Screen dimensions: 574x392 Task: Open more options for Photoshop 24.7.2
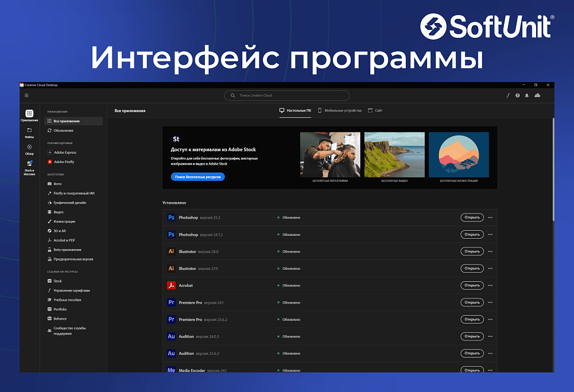click(x=490, y=234)
